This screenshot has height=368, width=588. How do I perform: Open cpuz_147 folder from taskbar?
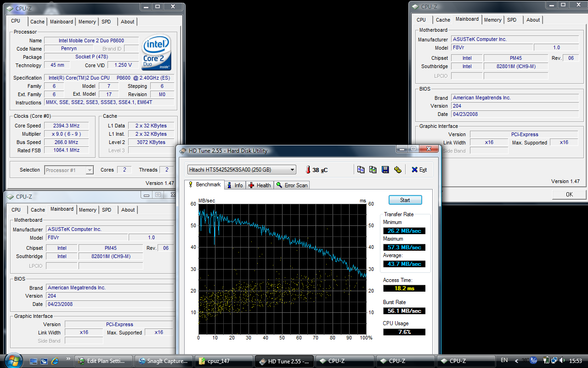(x=224, y=361)
